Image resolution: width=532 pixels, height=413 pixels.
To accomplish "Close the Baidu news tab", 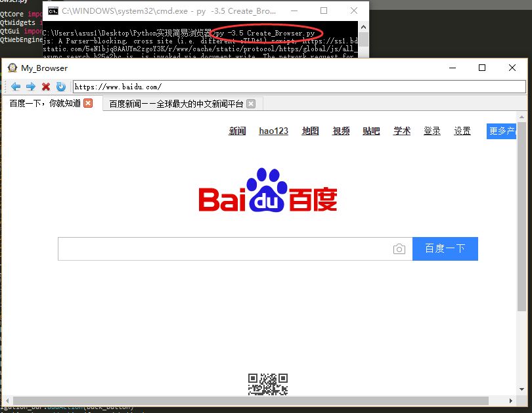I will click(x=251, y=104).
